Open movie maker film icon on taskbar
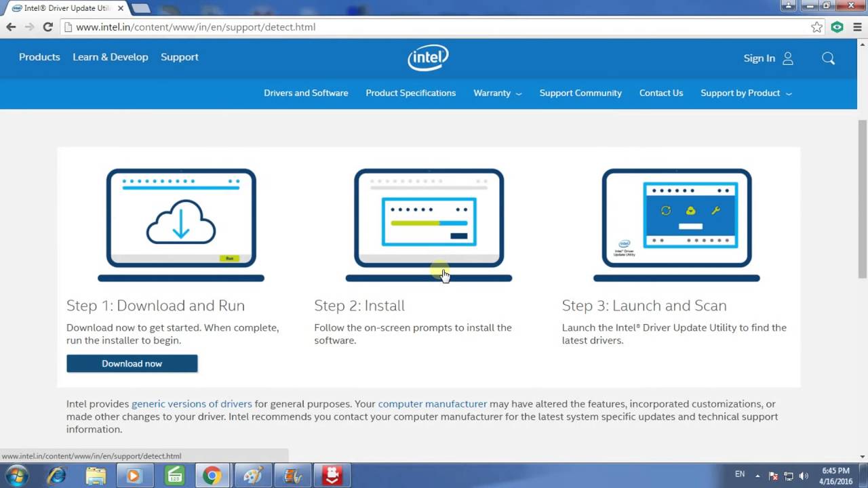The height and width of the screenshot is (488, 868). (x=292, y=476)
